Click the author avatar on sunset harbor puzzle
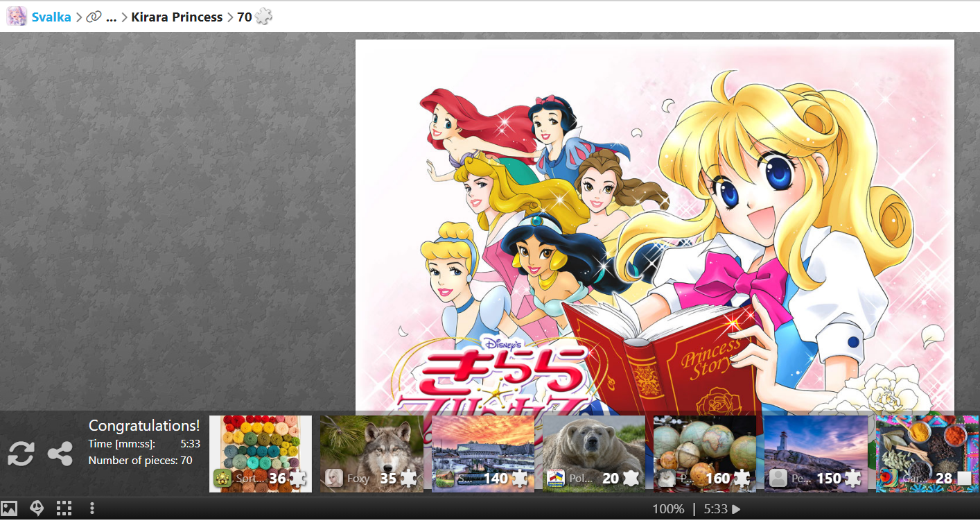980x523 pixels. pyautogui.click(x=445, y=478)
